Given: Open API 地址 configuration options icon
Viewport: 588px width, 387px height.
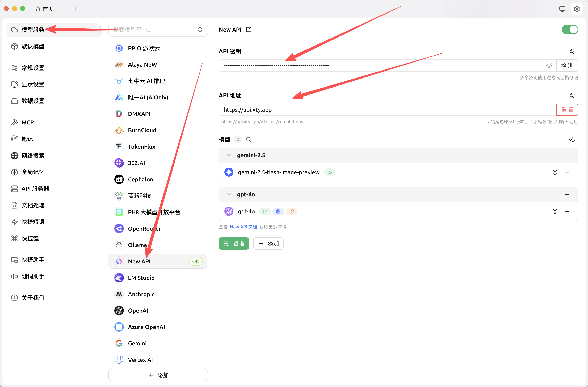Looking at the screenshot, I should (573, 95).
